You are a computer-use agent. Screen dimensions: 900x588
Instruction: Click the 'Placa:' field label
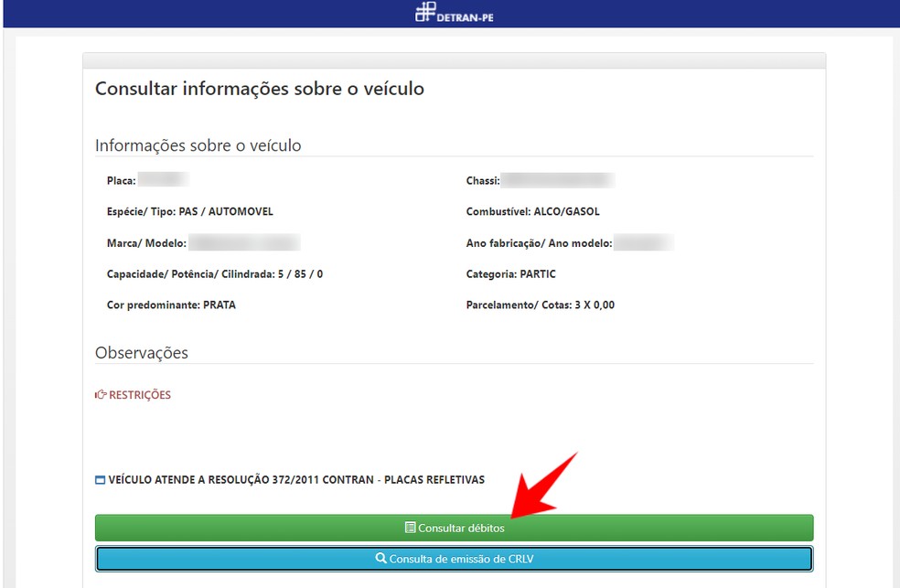click(121, 181)
